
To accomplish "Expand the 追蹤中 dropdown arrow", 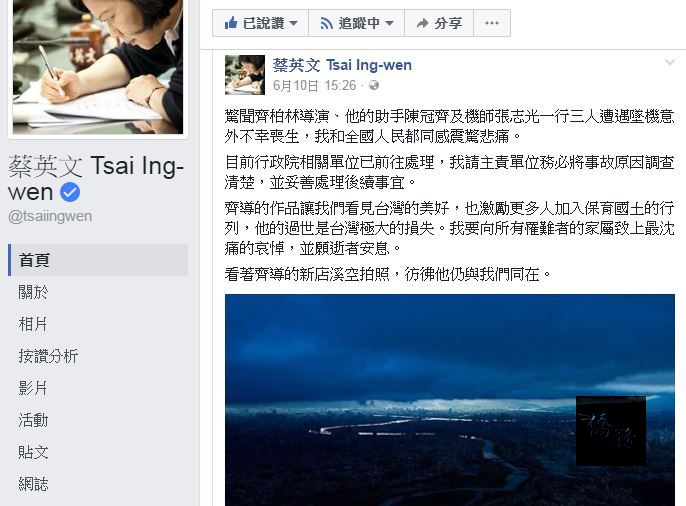I will (390, 23).
